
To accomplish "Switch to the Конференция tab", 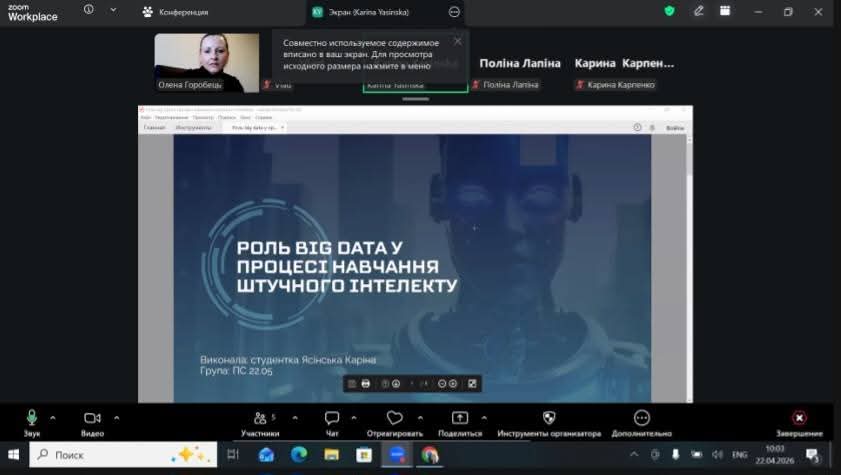I will point(176,12).
